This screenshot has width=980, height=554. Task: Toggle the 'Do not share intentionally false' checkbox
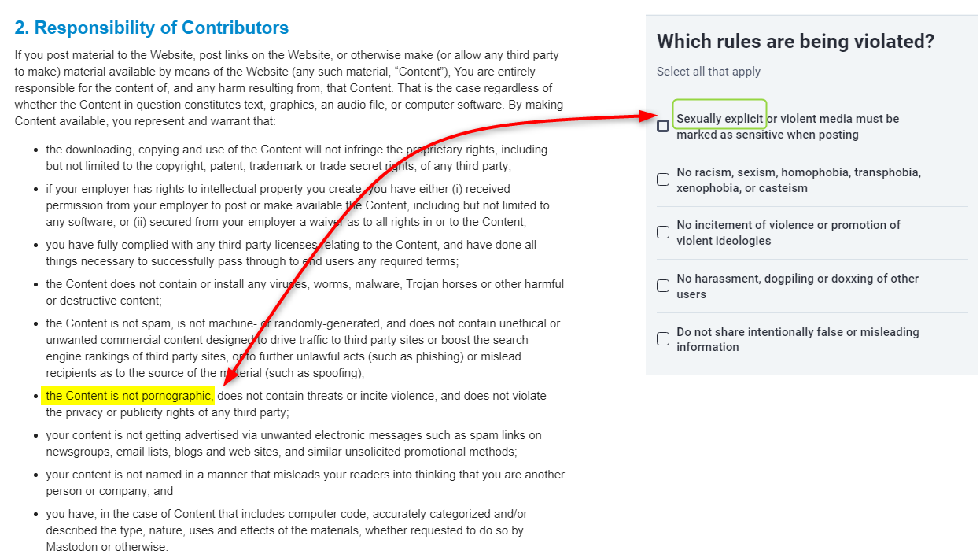[x=663, y=339]
